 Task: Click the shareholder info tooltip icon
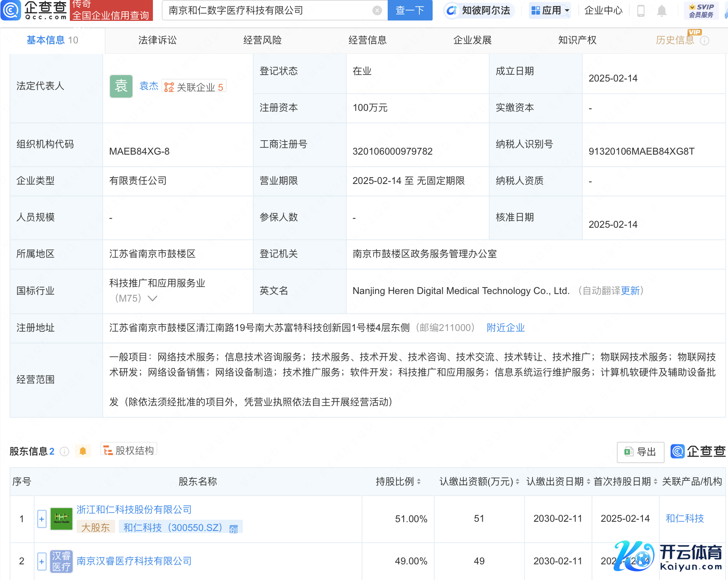click(x=64, y=451)
